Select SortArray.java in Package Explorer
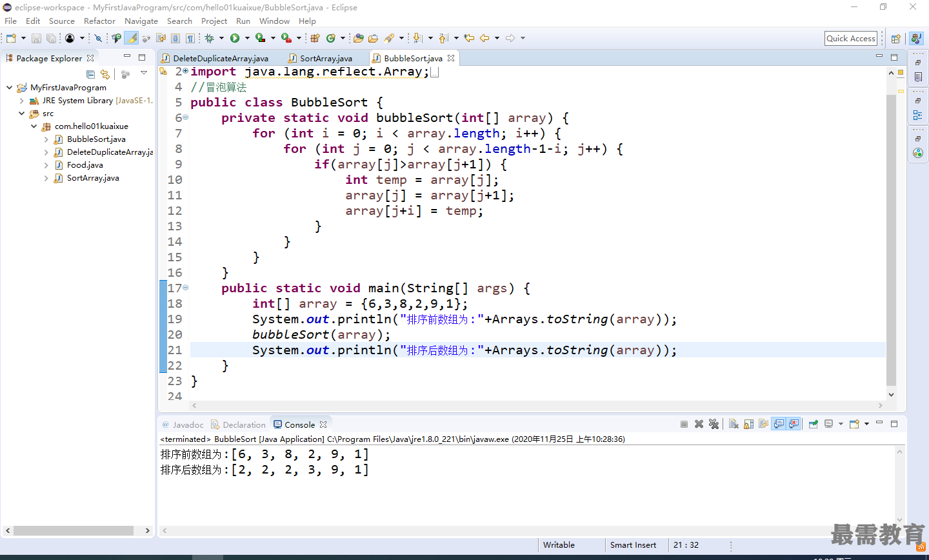The height and width of the screenshot is (560, 929). pyautogui.click(x=93, y=178)
